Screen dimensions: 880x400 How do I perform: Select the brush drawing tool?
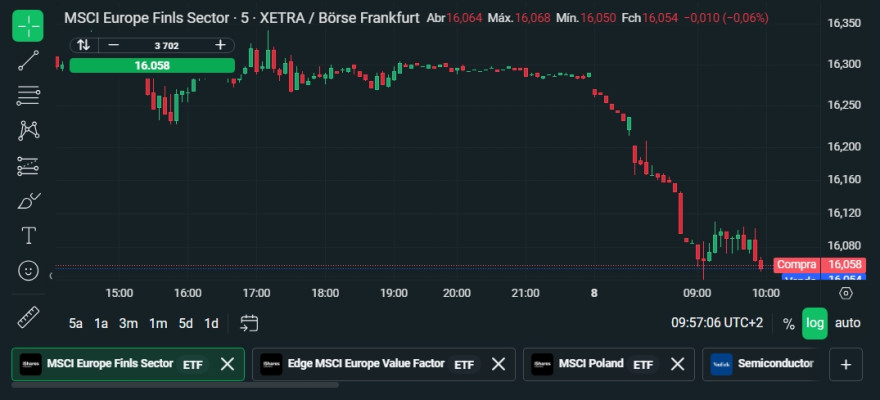tap(28, 201)
